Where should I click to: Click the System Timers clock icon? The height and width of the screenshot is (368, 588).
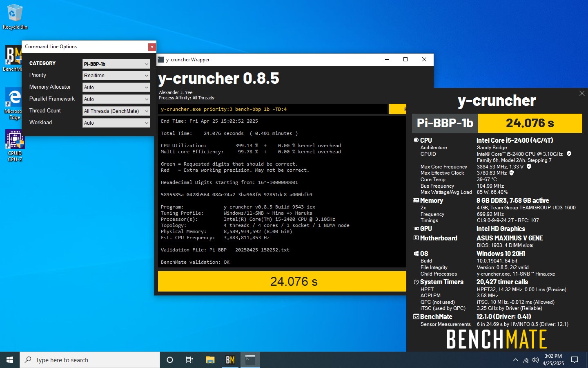(x=416, y=282)
